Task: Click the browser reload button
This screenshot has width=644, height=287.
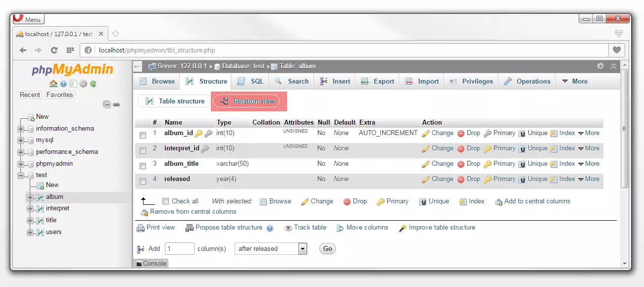Action: click(x=54, y=50)
